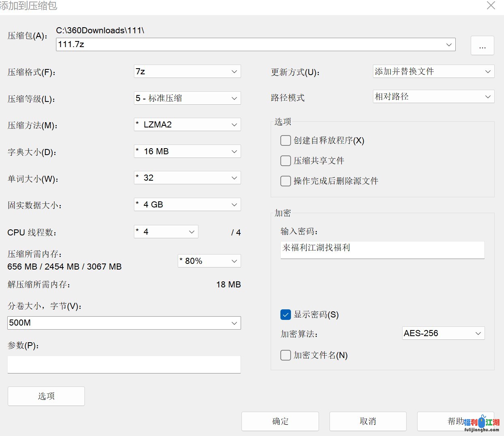Enable the encrypt file names (加密文件名) checkbox
Viewport: 504px width, 436px height.
286,355
